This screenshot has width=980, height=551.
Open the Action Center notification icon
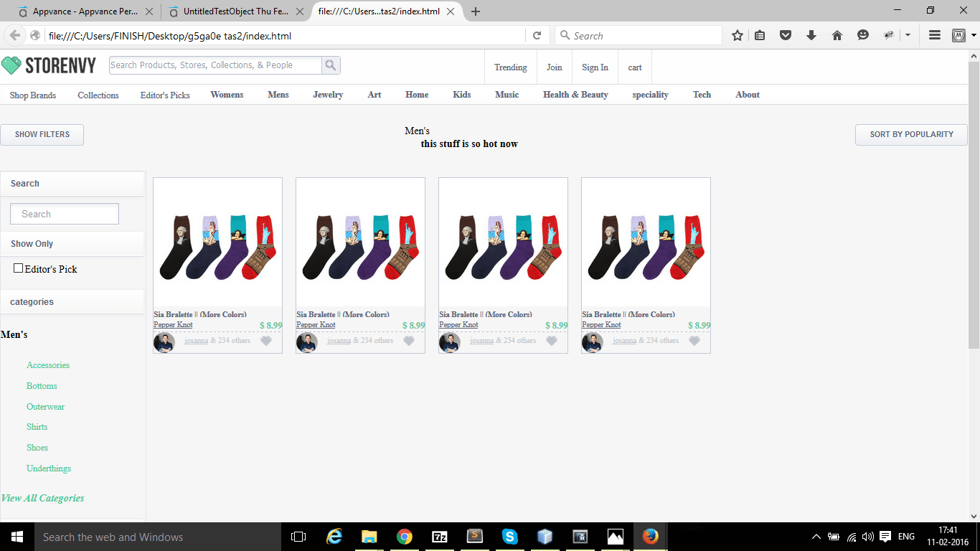pos(885,537)
